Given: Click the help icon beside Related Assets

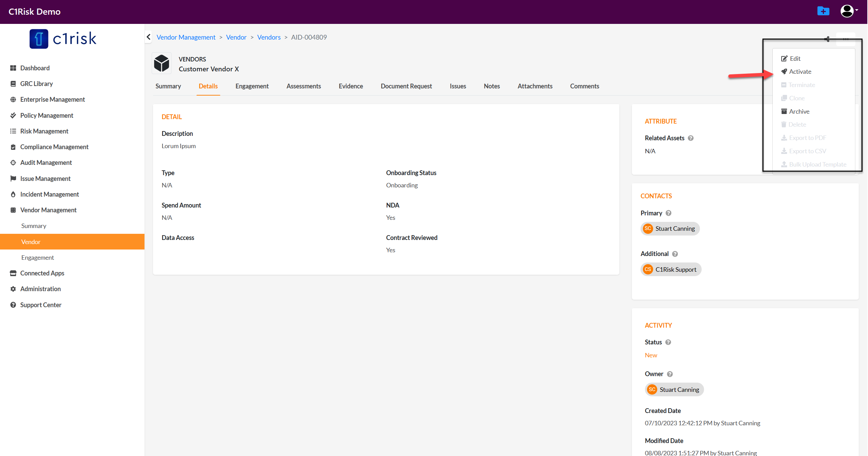Looking at the screenshot, I should (690, 138).
